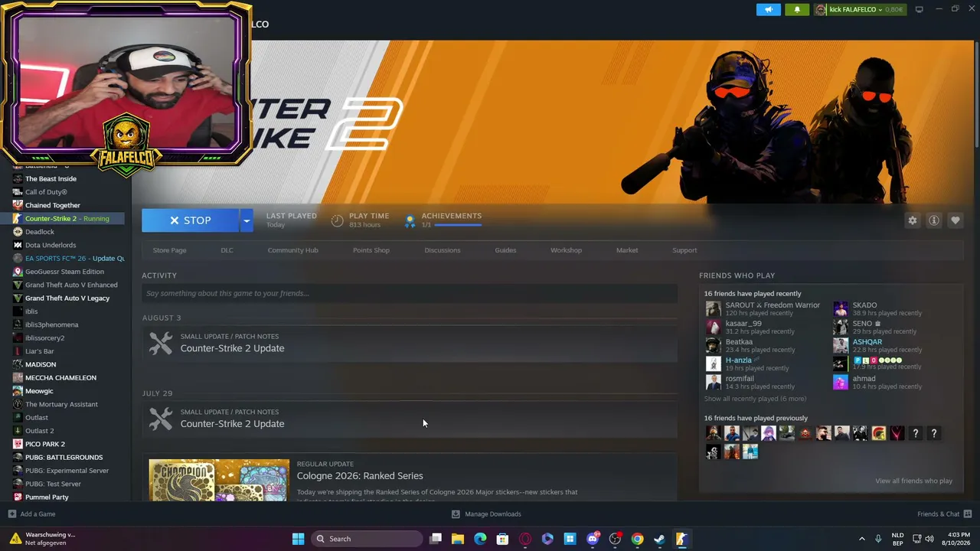Show all recently played (6 more) friends
Screen dimensions: 980x551
[755, 399]
